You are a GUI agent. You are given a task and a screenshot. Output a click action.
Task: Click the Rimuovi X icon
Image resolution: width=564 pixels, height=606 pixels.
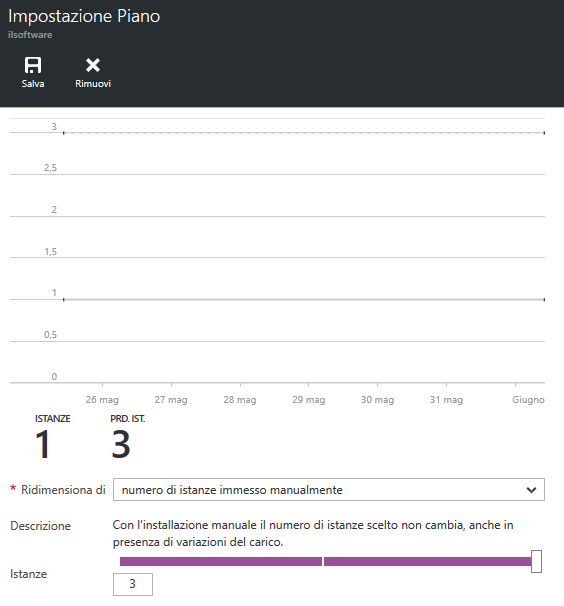tap(93, 65)
